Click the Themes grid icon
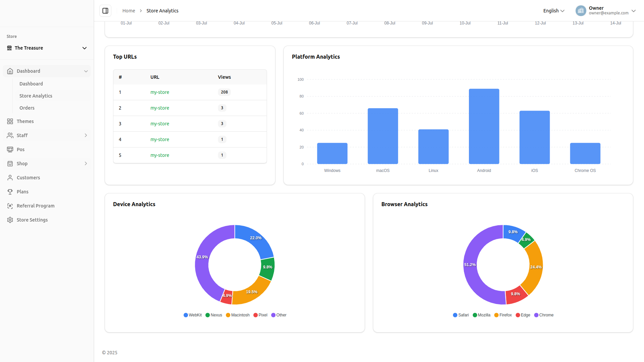The width and height of the screenshot is (644, 362). click(x=10, y=121)
